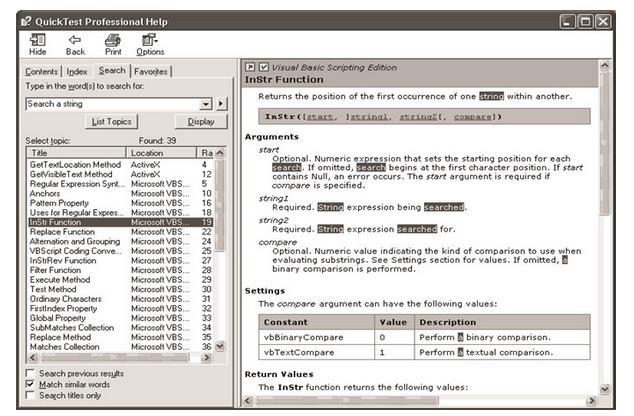Click content pane vertical scrollbar thumb
The width and height of the screenshot is (634, 416).
pos(604,144)
